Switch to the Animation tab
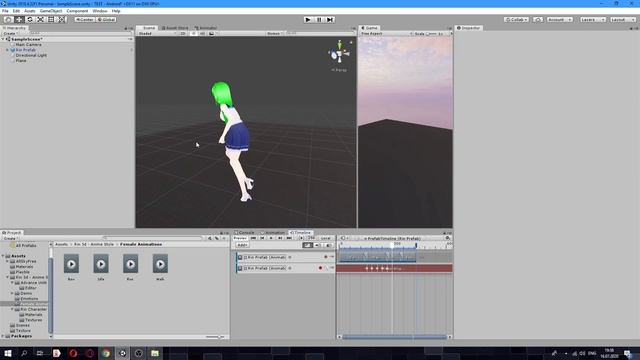640x360 pixels. point(273,233)
